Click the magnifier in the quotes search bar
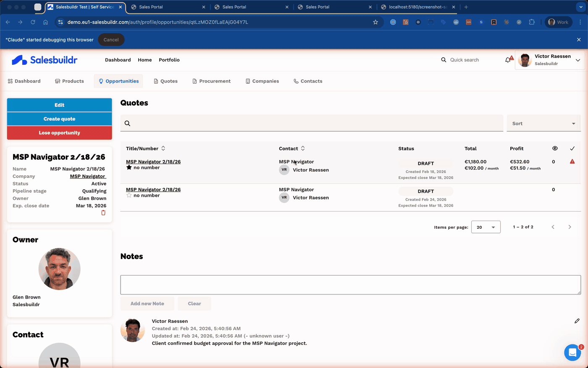 pos(127,124)
